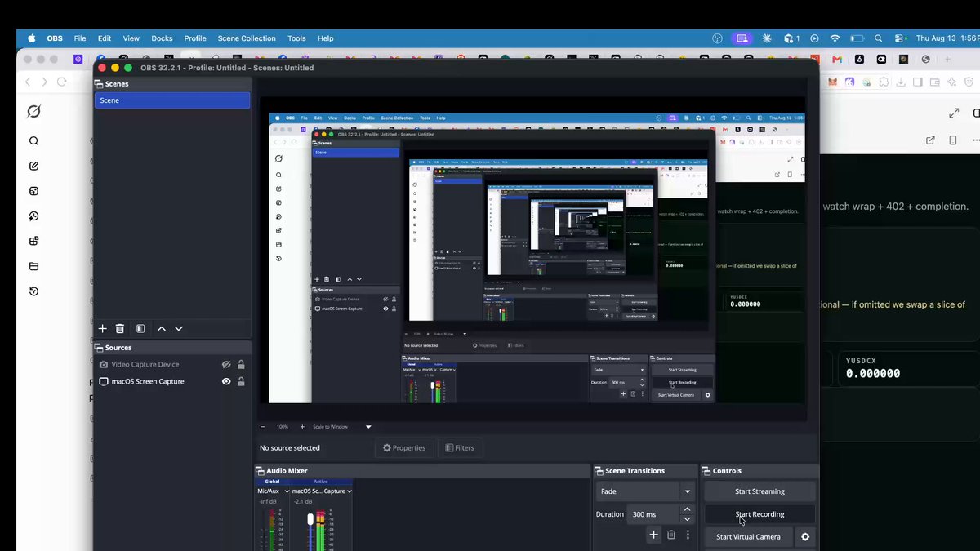Open scene filters icon in Scenes toolbar

point(140,328)
